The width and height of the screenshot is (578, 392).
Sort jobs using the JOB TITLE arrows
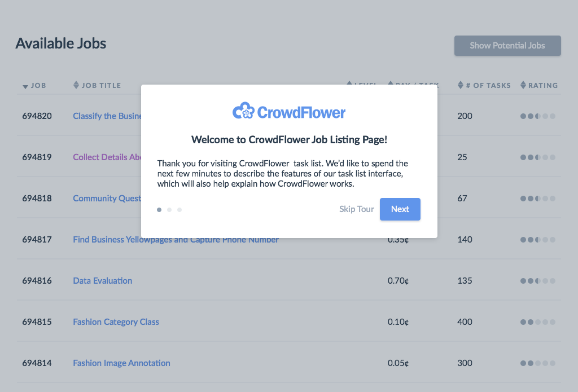click(x=76, y=85)
